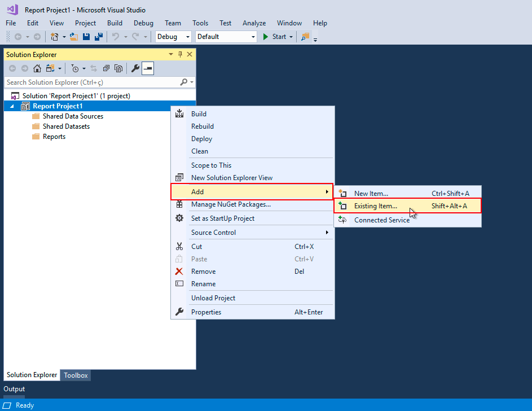532x411 pixels.
Task: Open the Output panel tab
Action: [x=14, y=389]
